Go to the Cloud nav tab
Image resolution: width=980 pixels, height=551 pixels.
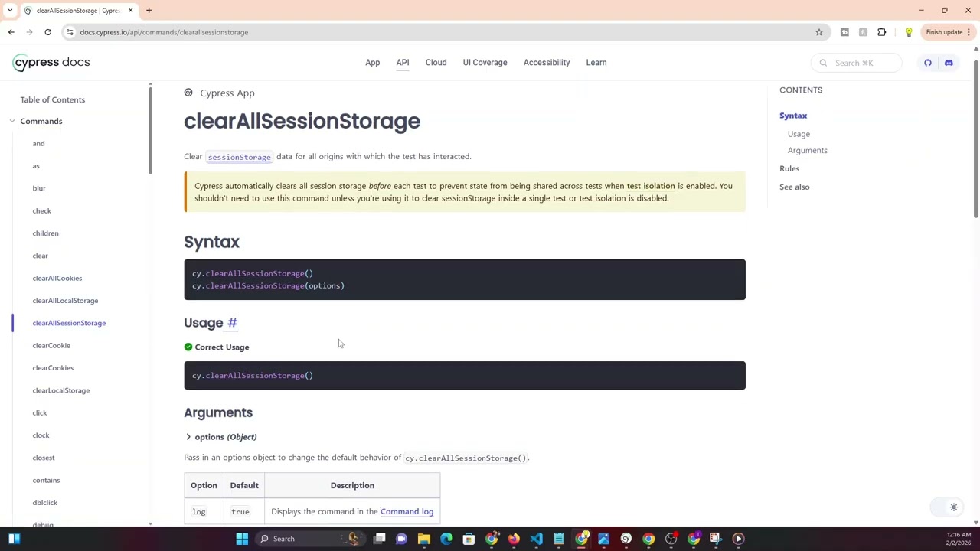coord(436,63)
